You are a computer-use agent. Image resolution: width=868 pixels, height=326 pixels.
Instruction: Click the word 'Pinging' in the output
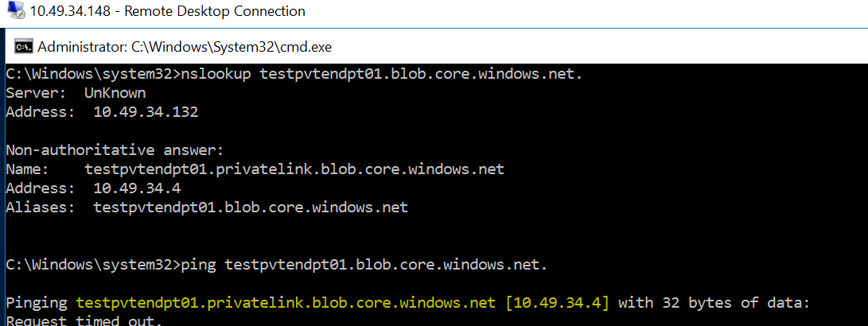tap(37, 302)
